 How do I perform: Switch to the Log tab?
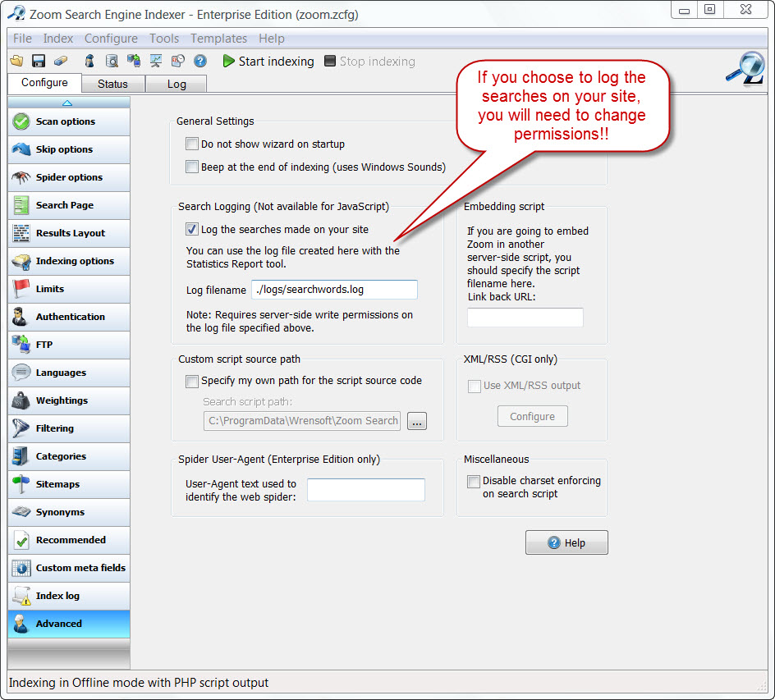point(177,84)
